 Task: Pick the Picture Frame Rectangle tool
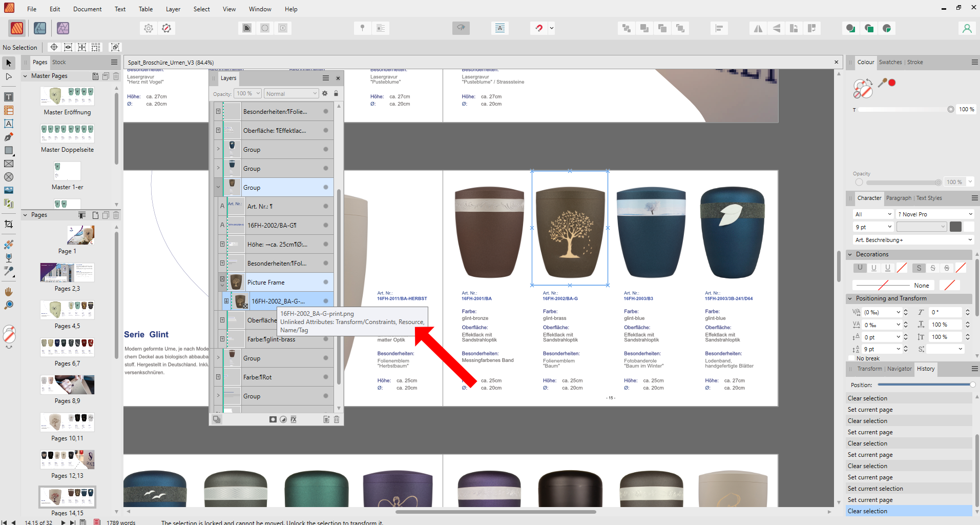9,164
